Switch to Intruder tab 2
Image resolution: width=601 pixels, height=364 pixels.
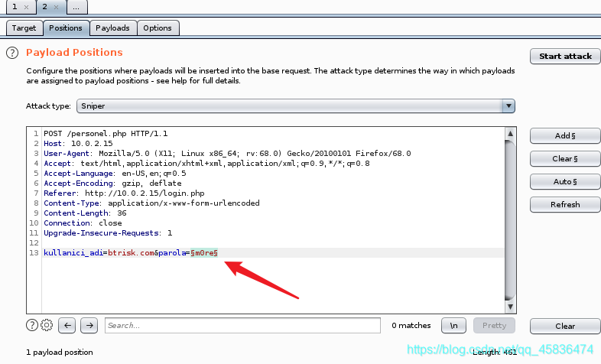[x=45, y=7]
